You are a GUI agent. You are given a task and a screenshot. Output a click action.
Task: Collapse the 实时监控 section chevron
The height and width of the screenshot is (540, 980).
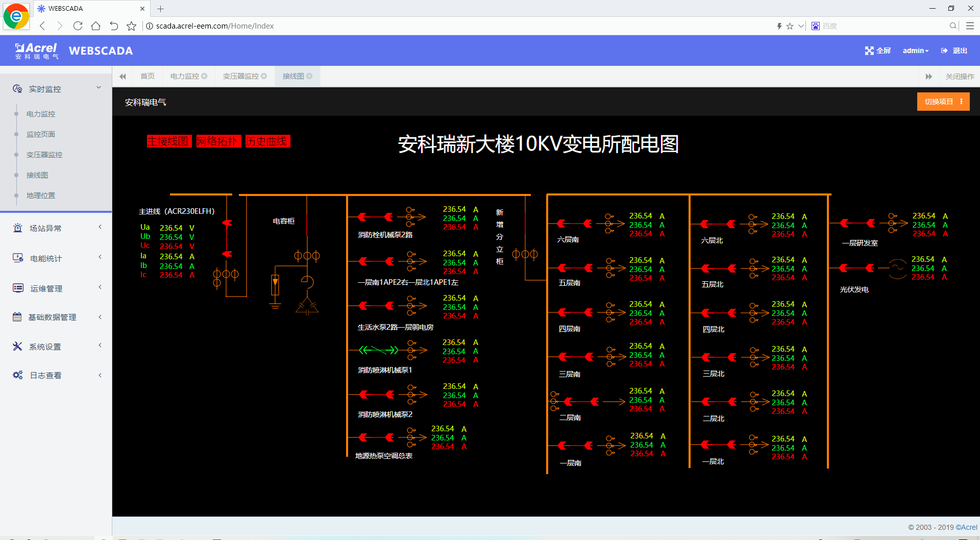pos(99,87)
